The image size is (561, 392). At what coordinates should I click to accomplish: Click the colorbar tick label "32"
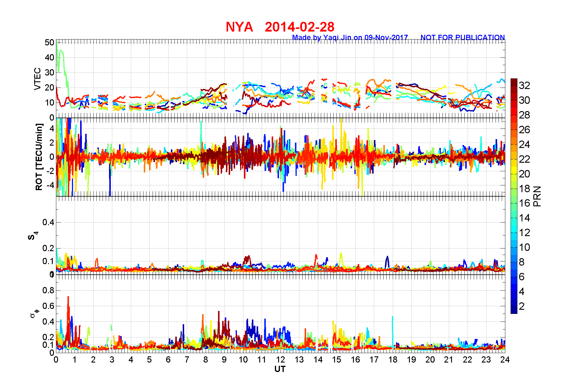coord(524,85)
